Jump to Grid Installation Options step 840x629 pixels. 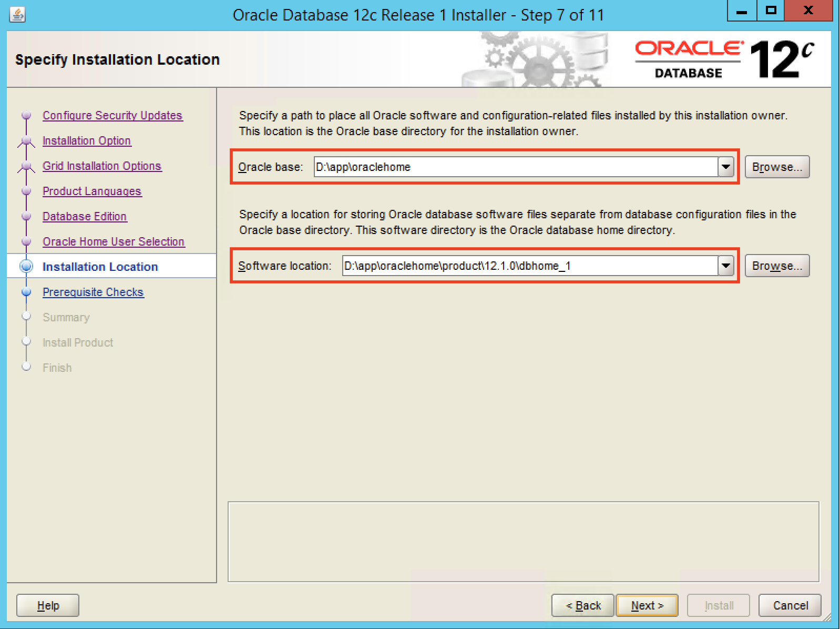tap(102, 166)
